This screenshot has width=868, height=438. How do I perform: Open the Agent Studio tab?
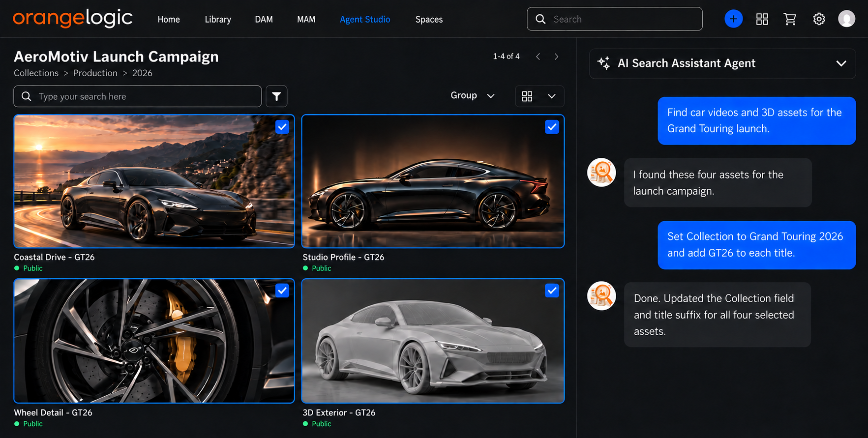pos(365,19)
